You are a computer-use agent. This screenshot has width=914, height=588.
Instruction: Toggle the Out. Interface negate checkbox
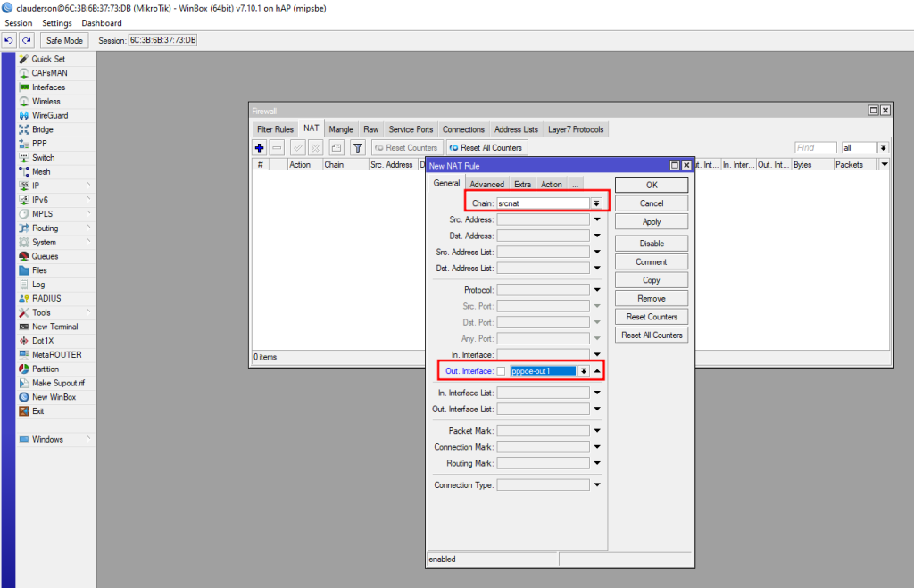point(501,371)
